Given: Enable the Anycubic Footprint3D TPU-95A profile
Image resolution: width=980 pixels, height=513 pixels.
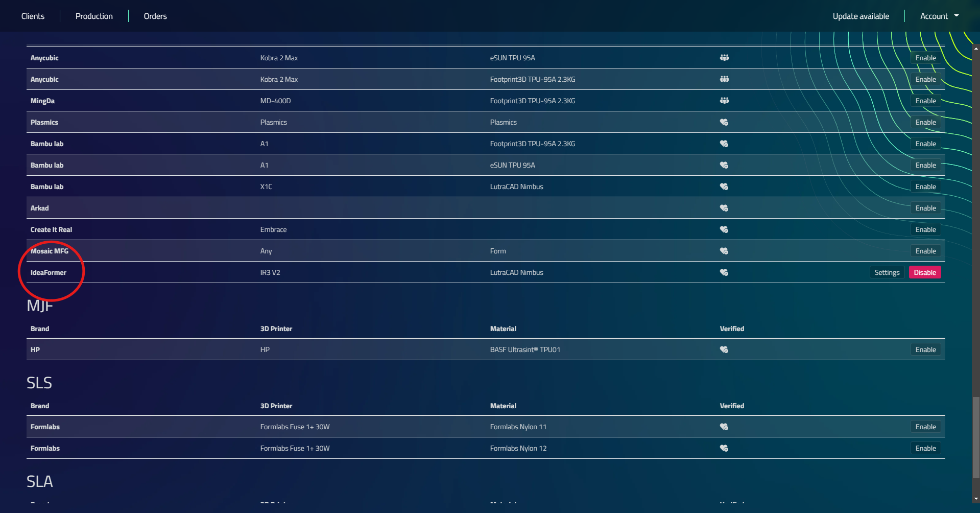Looking at the screenshot, I should pyautogui.click(x=925, y=79).
